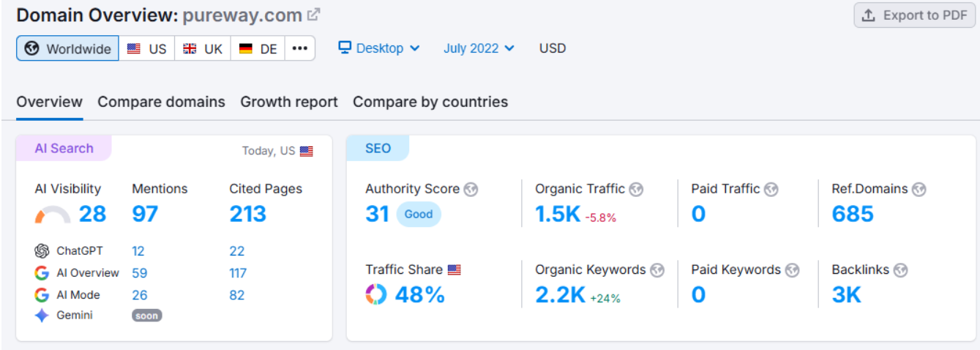Open Paid Traffic value 0
This screenshot has width=980, height=350.
click(698, 214)
